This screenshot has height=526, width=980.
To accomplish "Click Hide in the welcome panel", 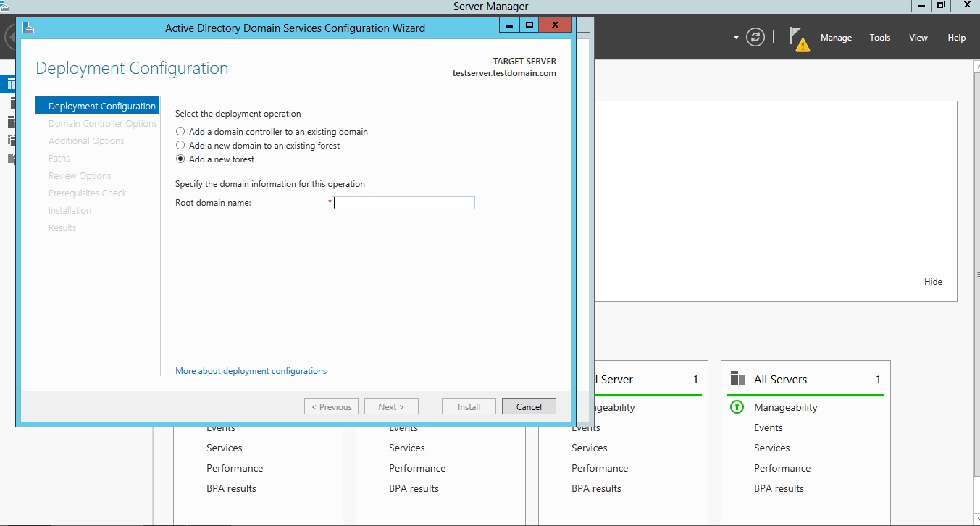I will [933, 282].
